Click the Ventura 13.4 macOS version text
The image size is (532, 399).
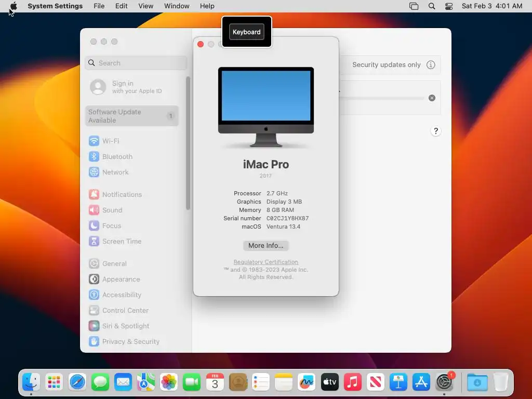click(283, 227)
